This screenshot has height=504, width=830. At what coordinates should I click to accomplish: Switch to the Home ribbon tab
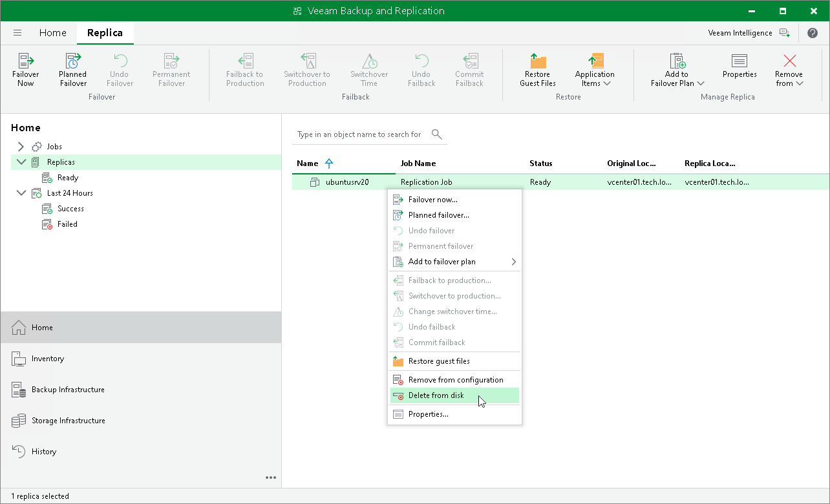(x=52, y=33)
